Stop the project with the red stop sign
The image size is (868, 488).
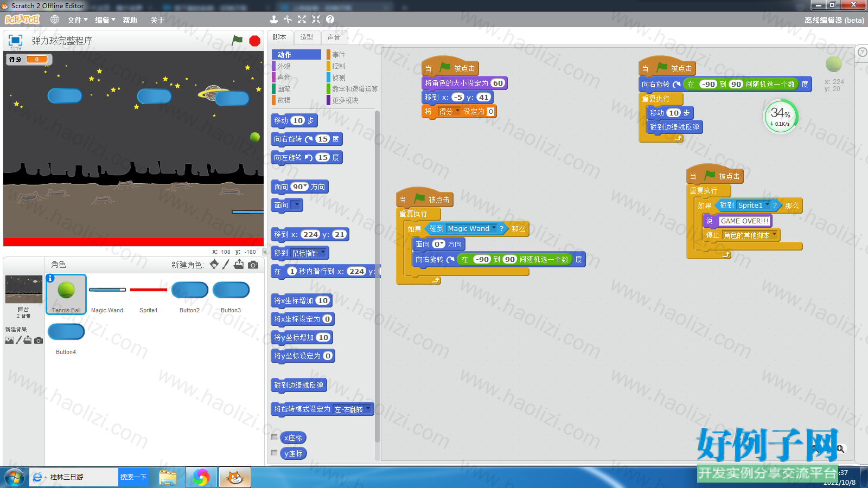pos(255,41)
